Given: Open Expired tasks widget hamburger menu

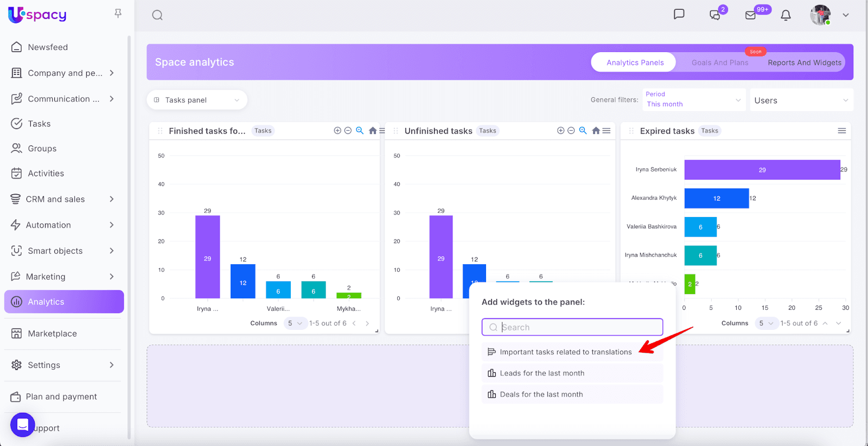Looking at the screenshot, I should 841,131.
